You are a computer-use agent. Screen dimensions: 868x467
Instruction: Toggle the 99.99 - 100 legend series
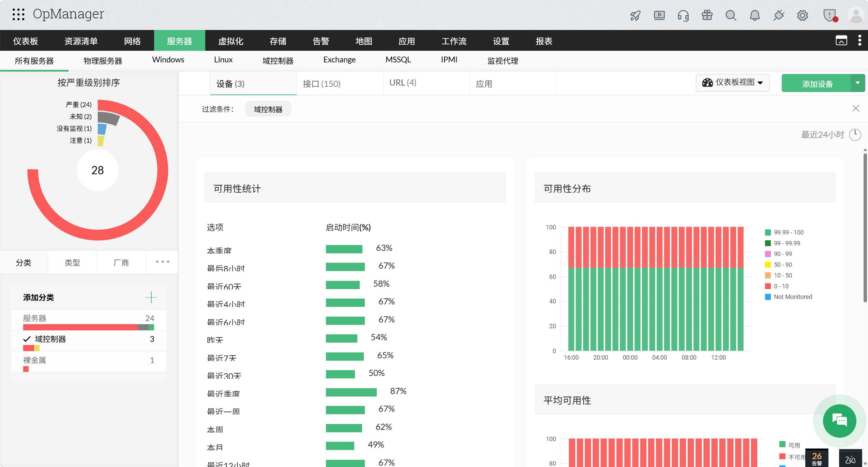(784, 232)
